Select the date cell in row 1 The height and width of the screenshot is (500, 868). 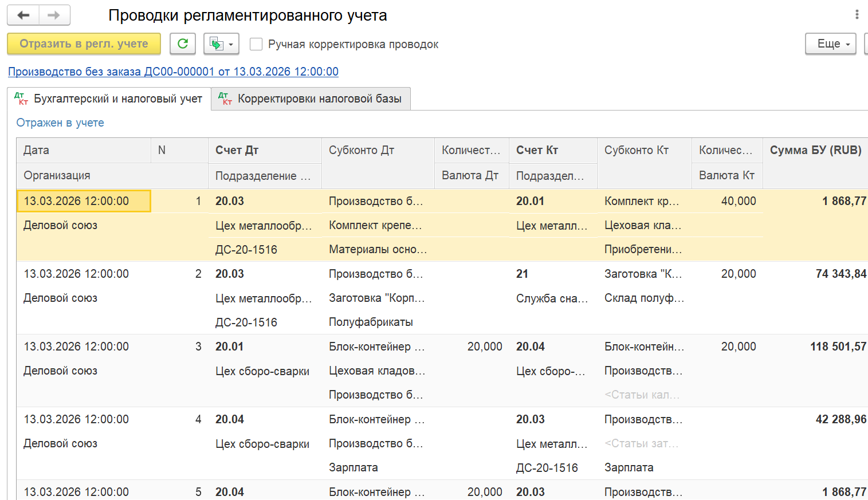pos(84,201)
